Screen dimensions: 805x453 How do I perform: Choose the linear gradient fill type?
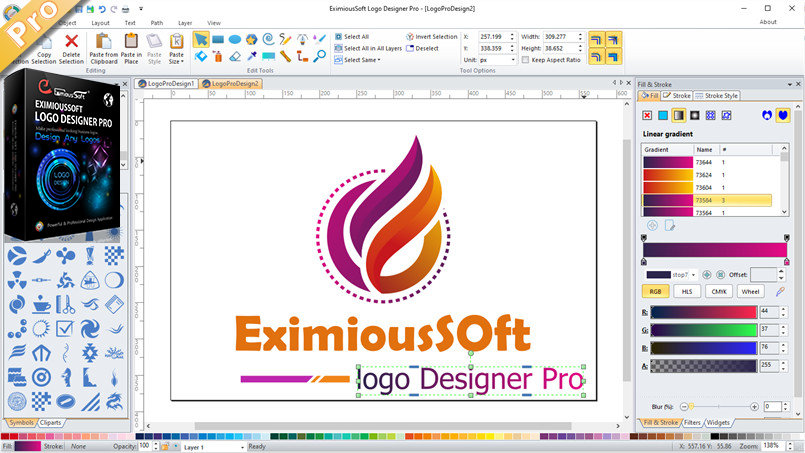click(x=678, y=115)
